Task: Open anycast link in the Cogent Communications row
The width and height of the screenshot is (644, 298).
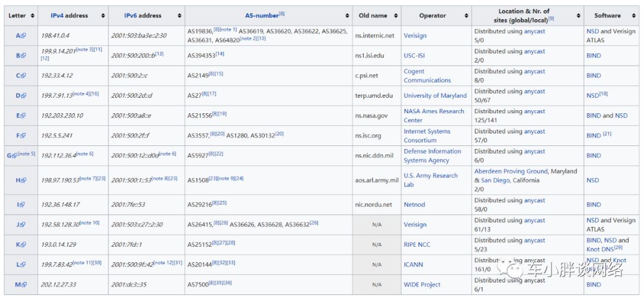Action: point(534,72)
